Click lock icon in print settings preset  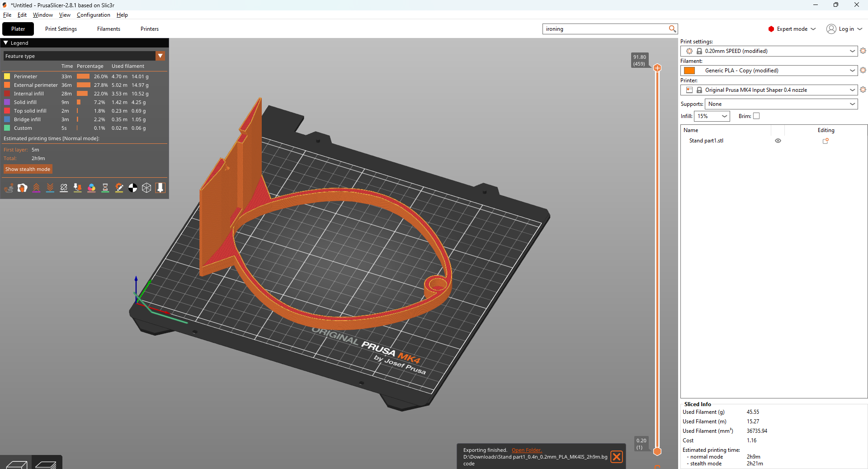pos(699,51)
